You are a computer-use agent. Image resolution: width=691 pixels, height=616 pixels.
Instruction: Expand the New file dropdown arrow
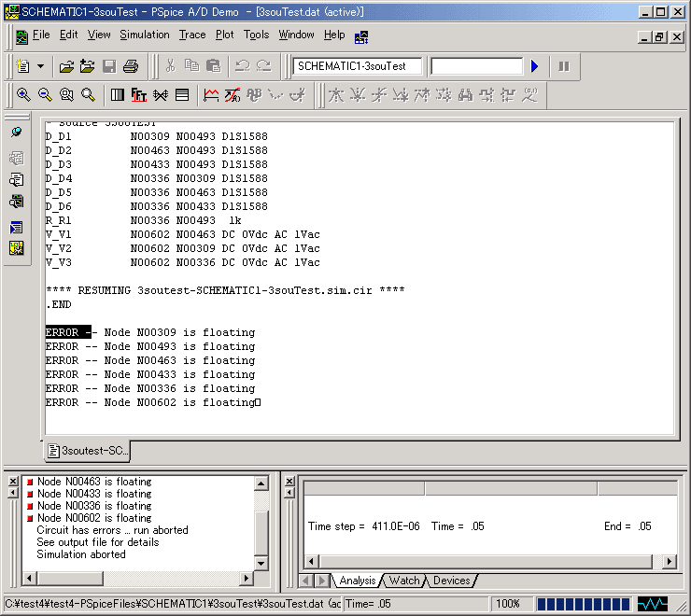coord(40,66)
